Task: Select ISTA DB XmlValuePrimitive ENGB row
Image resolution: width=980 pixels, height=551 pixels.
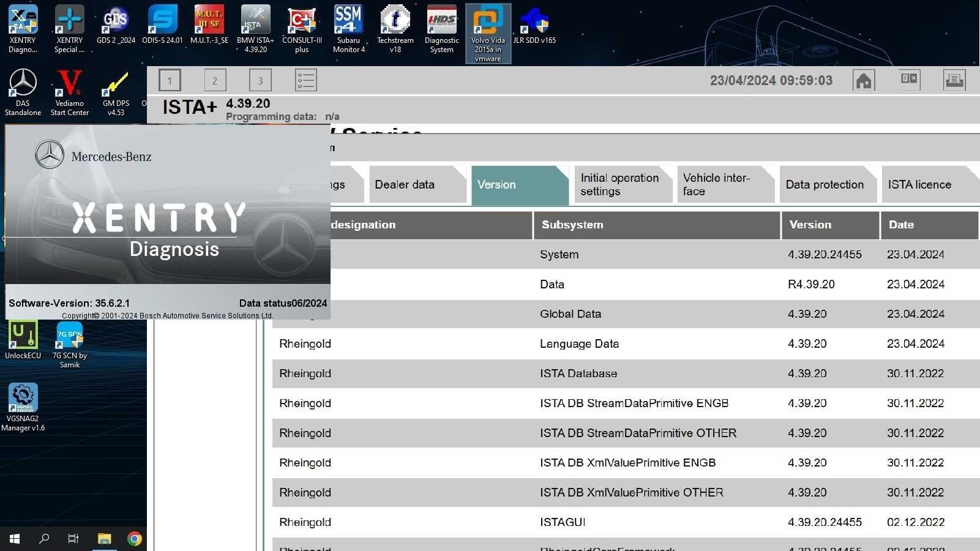Action: [x=626, y=463]
